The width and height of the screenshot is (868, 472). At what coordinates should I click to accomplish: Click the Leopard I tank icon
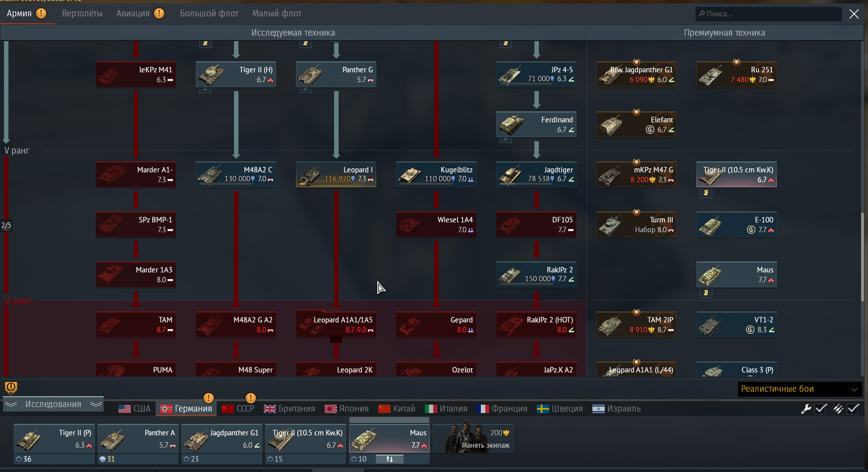[x=310, y=175]
